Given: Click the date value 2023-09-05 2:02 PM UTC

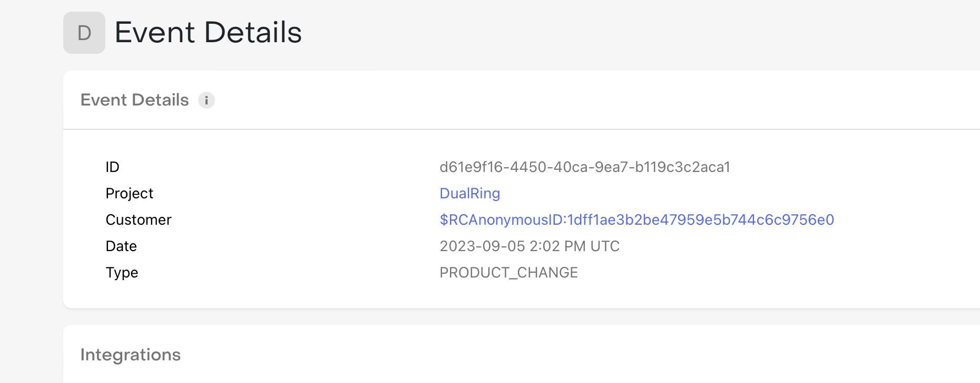Looking at the screenshot, I should pyautogui.click(x=530, y=246).
